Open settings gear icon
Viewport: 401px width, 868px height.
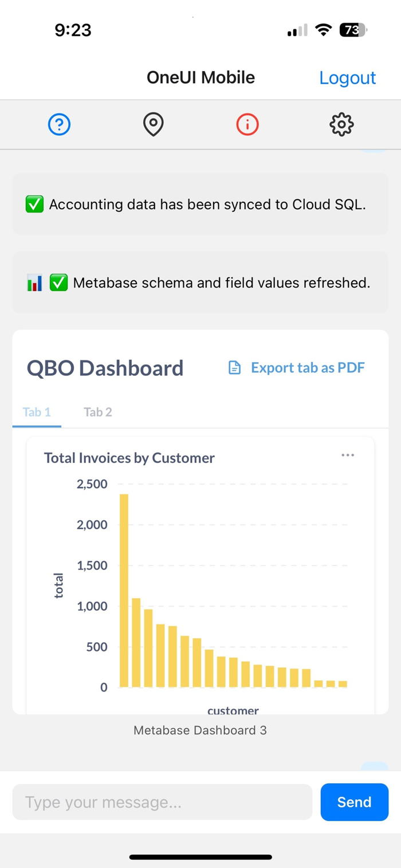[341, 124]
